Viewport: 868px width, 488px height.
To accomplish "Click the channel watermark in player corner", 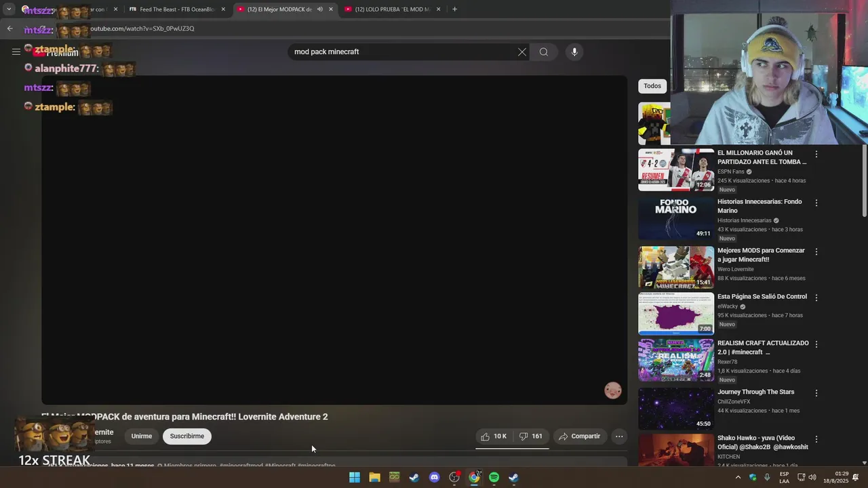I will pyautogui.click(x=613, y=390).
